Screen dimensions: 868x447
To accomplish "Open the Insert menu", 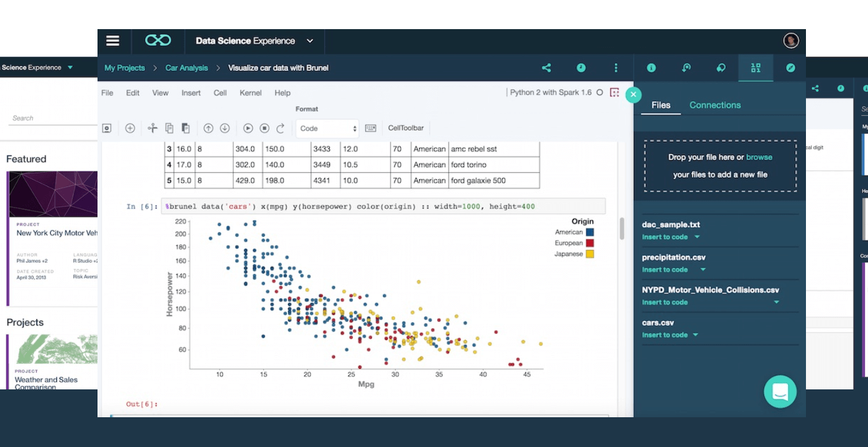I will pyautogui.click(x=191, y=92).
